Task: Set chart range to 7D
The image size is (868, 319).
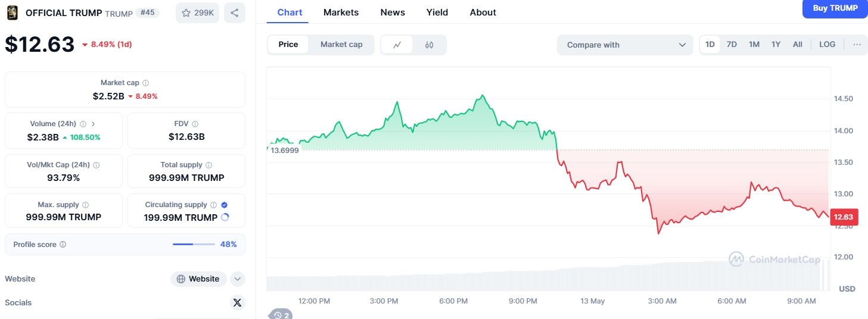Action: (x=732, y=45)
